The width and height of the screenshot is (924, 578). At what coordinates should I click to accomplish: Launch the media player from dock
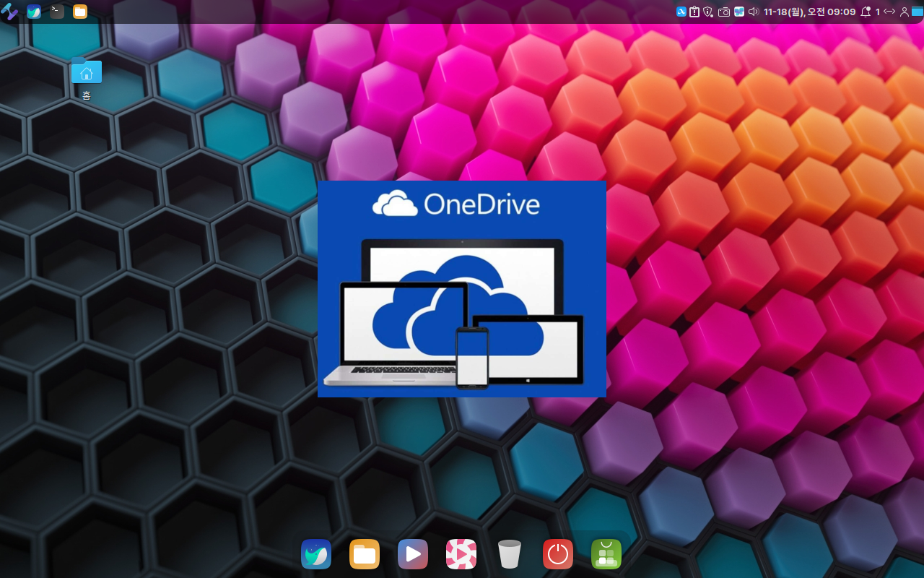[x=413, y=554]
